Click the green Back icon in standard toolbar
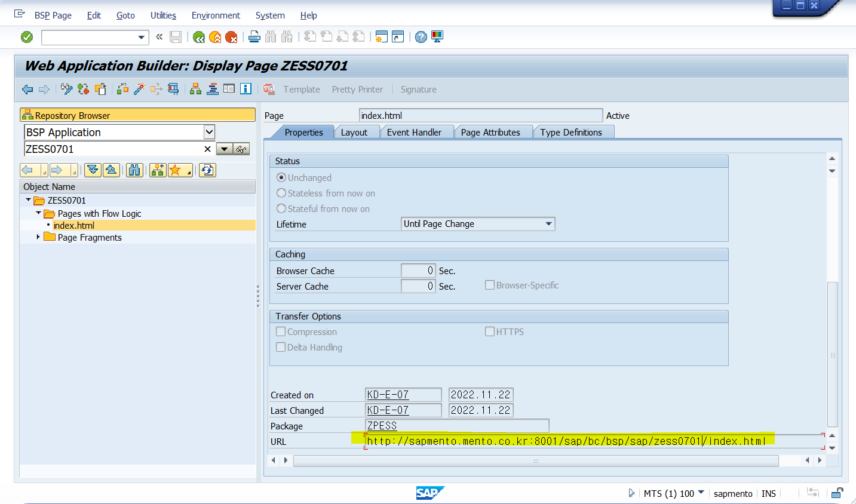Screen dimensions: 856x504 tap(199, 37)
